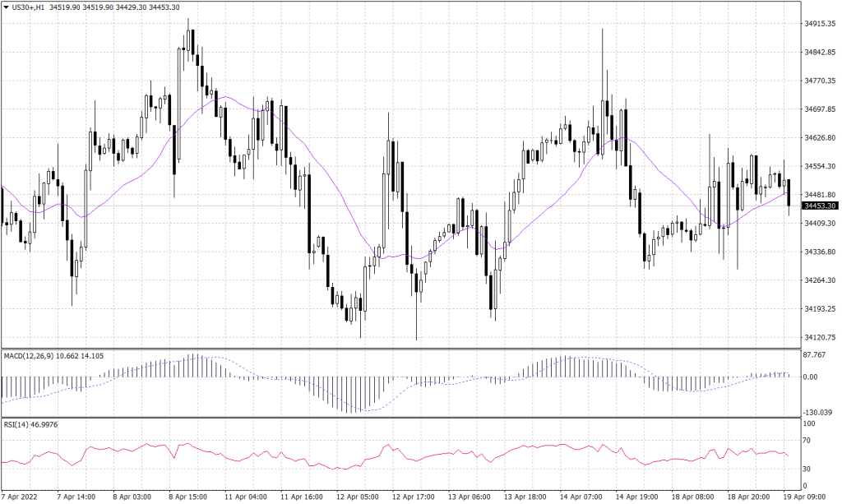Click the 13 Apr 06:00 time label

[x=469, y=497]
